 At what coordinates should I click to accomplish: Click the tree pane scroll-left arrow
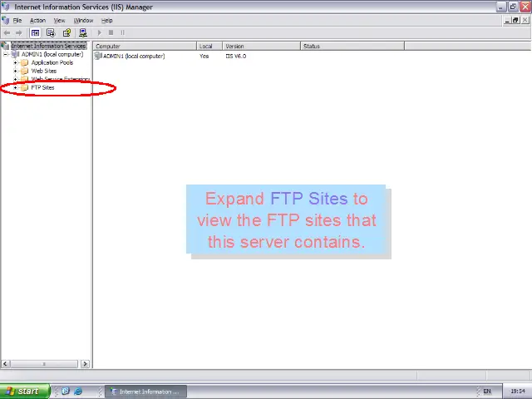(5, 364)
